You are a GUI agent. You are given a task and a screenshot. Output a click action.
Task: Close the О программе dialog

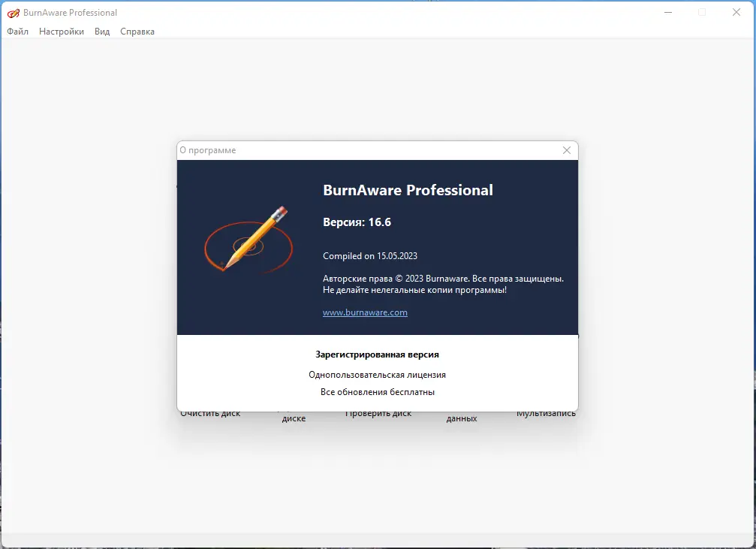[567, 150]
